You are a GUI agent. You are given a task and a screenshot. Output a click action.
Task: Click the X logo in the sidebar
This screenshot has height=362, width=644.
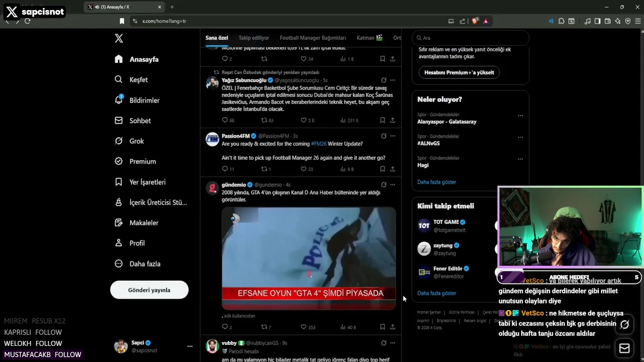click(119, 38)
